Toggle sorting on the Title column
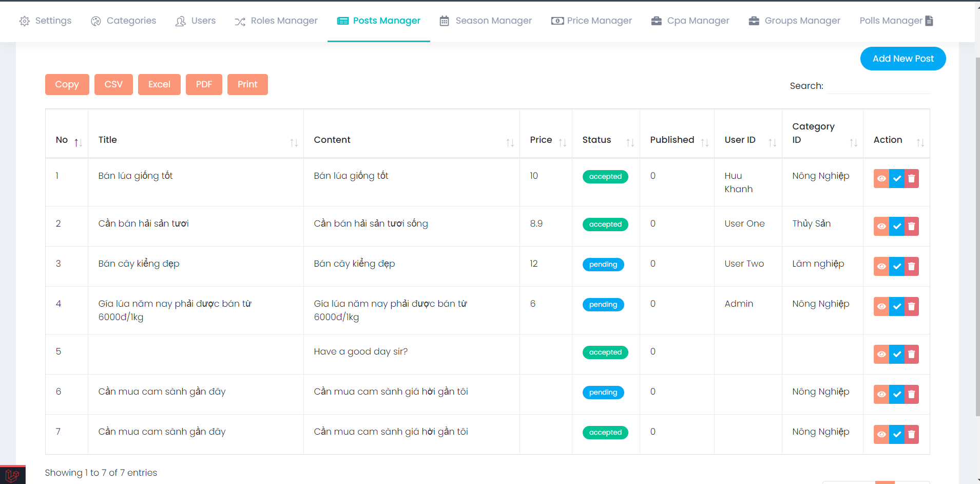 click(x=293, y=142)
